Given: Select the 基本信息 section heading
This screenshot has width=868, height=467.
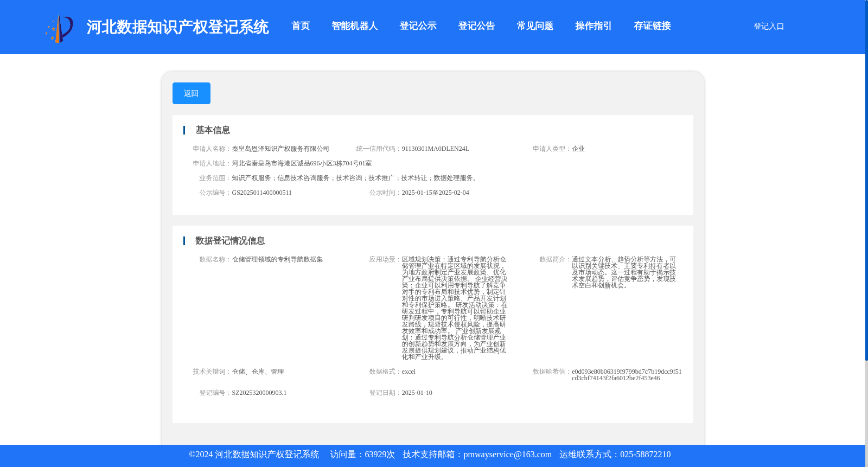Looking at the screenshot, I should 213,130.
